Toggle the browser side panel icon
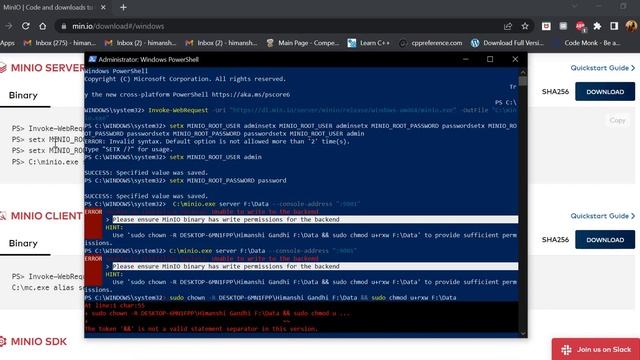 (614, 26)
